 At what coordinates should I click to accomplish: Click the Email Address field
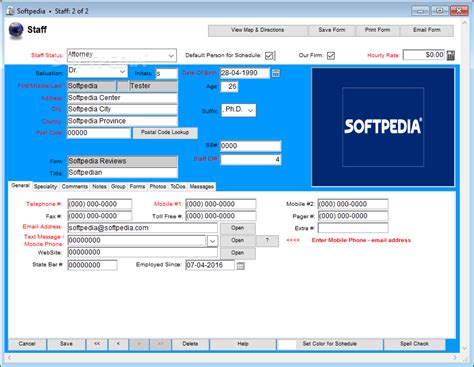(x=142, y=228)
